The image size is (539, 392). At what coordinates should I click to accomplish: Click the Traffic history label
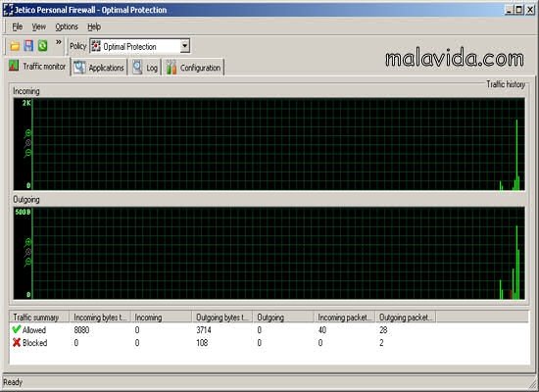click(506, 84)
